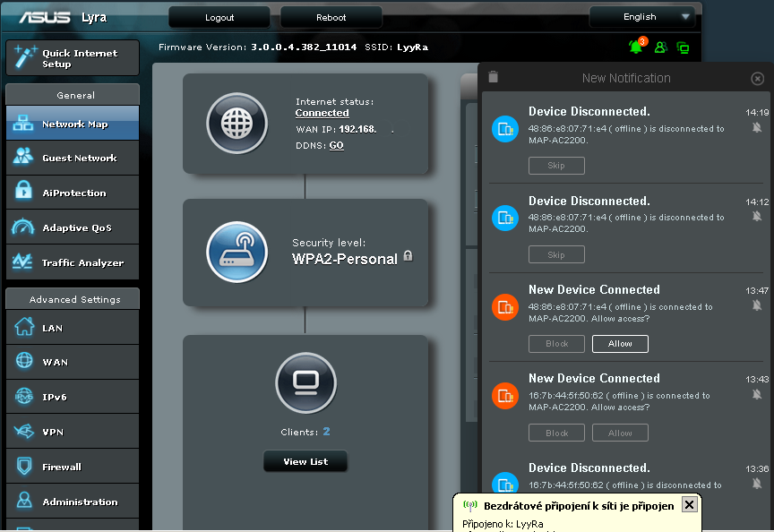Click the notification bell icon in header
Viewport: 774px width, 532px height.
[637, 47]
